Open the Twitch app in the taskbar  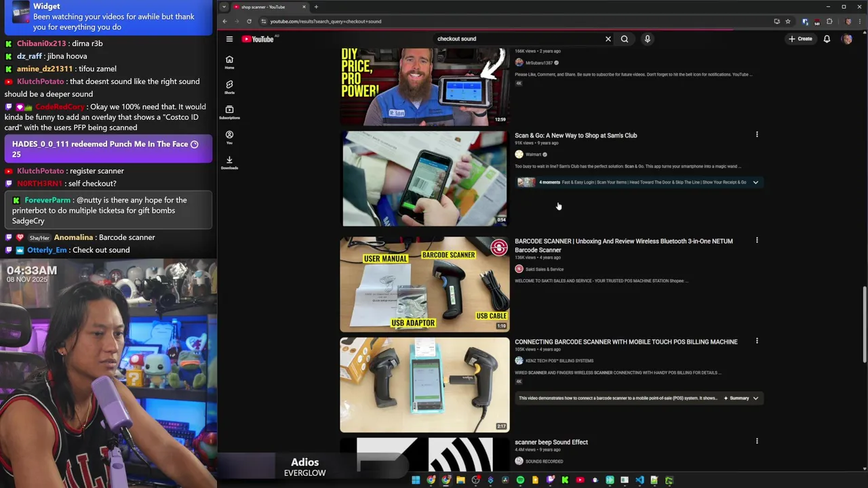[550, 480]
